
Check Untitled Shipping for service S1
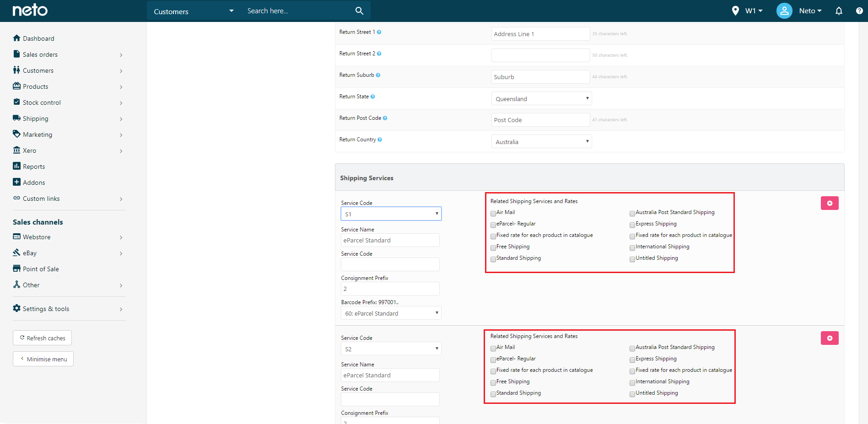(632, 259)
